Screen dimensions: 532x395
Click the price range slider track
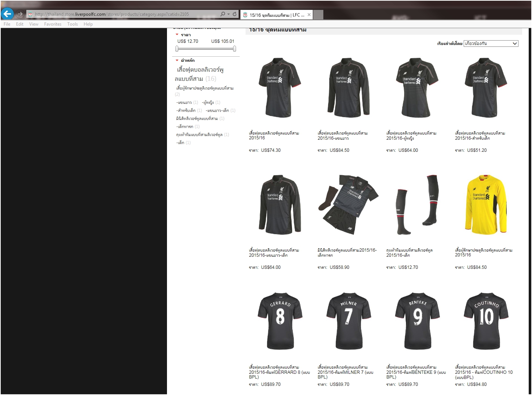click(206, 49)
